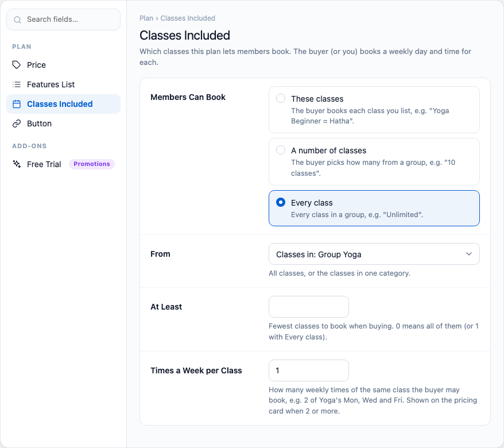Click the "Times a Week per Class" label
The height and width of the screenshot is (448, 504).
[196, 370]
